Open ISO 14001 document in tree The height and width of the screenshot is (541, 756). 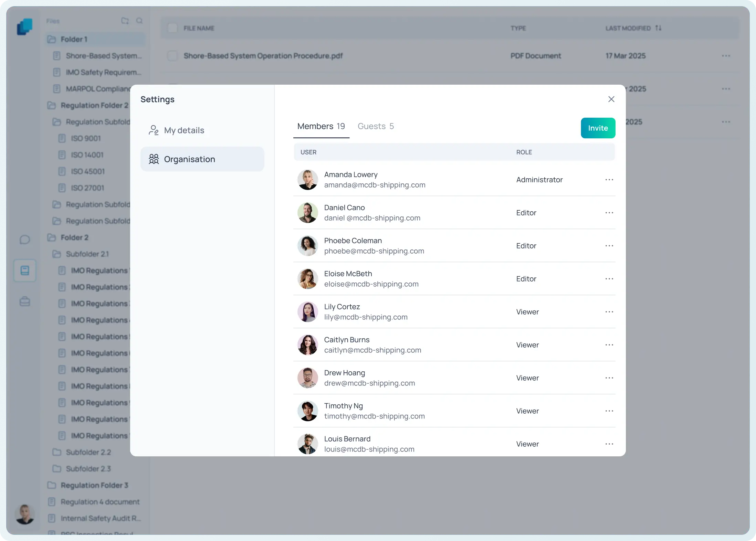coord(81,155)
